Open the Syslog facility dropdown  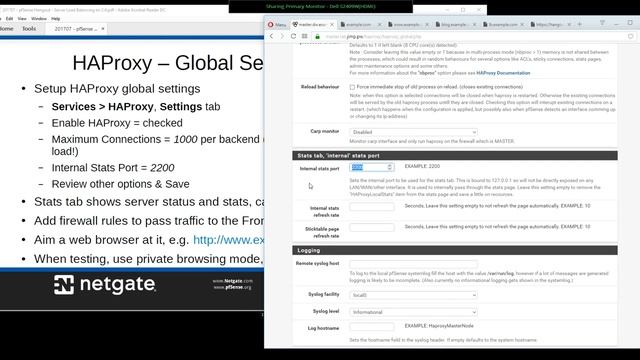click(x=413, y=295)
